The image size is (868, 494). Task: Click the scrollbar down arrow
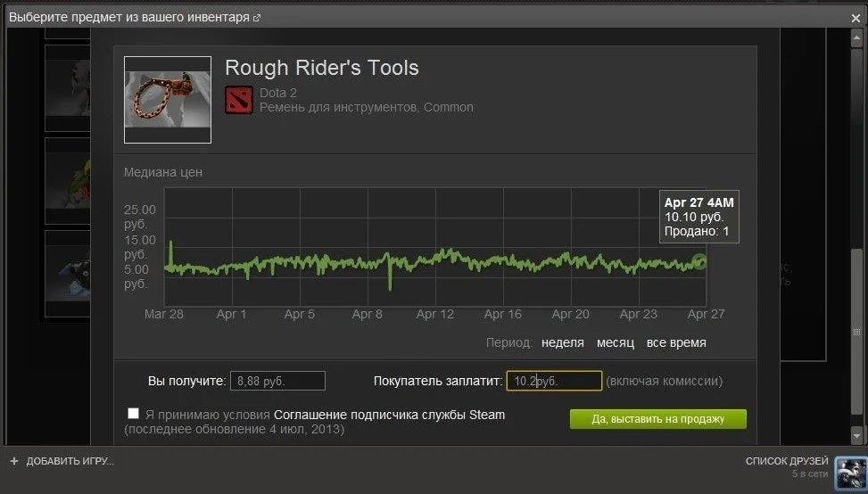856,435
